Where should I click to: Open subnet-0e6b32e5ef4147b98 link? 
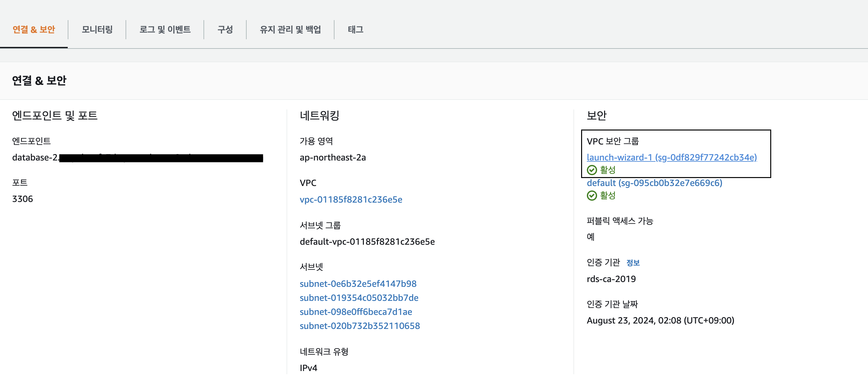[358, 284]
